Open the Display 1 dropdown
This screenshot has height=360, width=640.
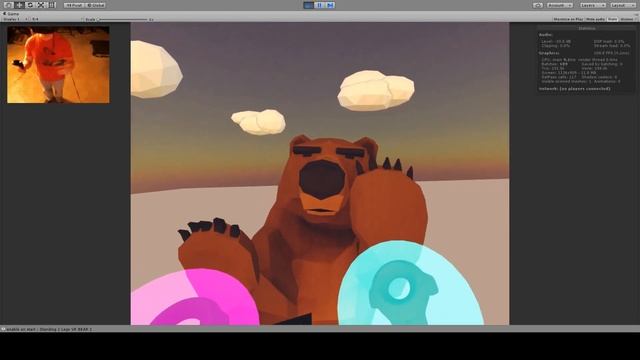[x=15, y=19]
